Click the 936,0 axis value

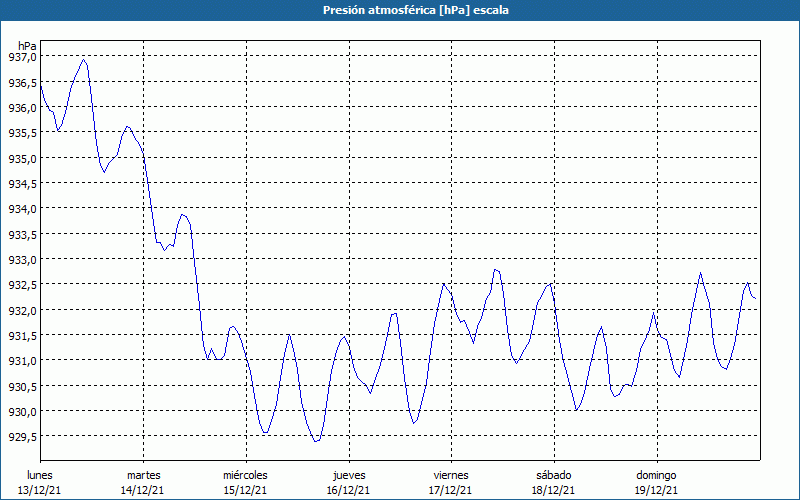[x=22, y=108]
